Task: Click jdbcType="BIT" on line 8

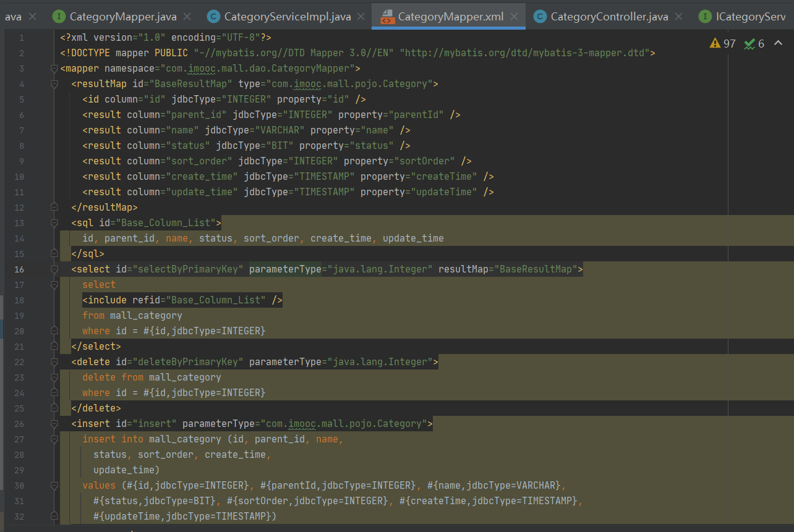Action: click(255, 146)
